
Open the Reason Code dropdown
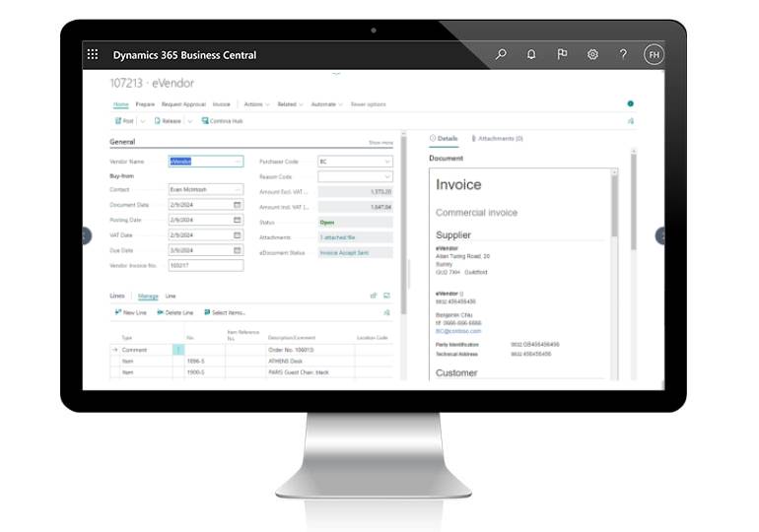click(386, 176)
